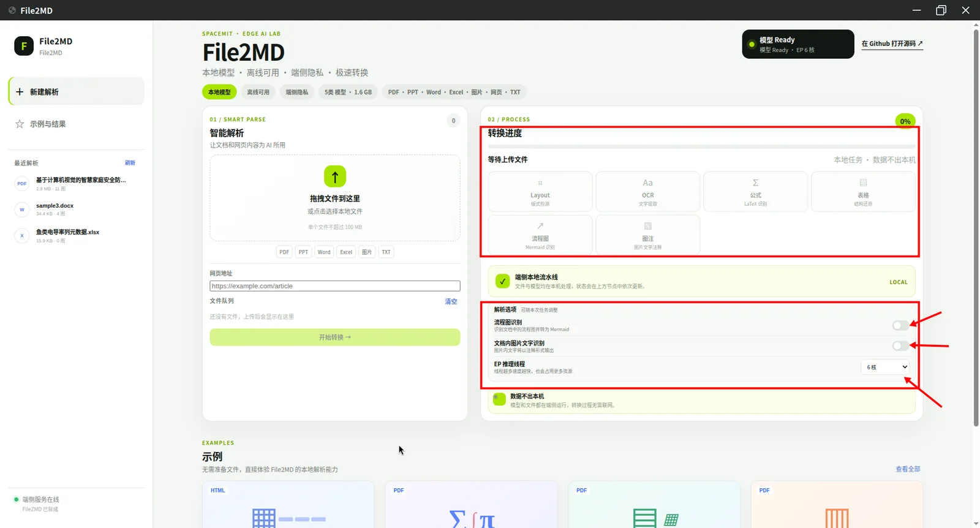
Task: Click the 流程图 arrow icon
Action: click(x=540, y=226)
